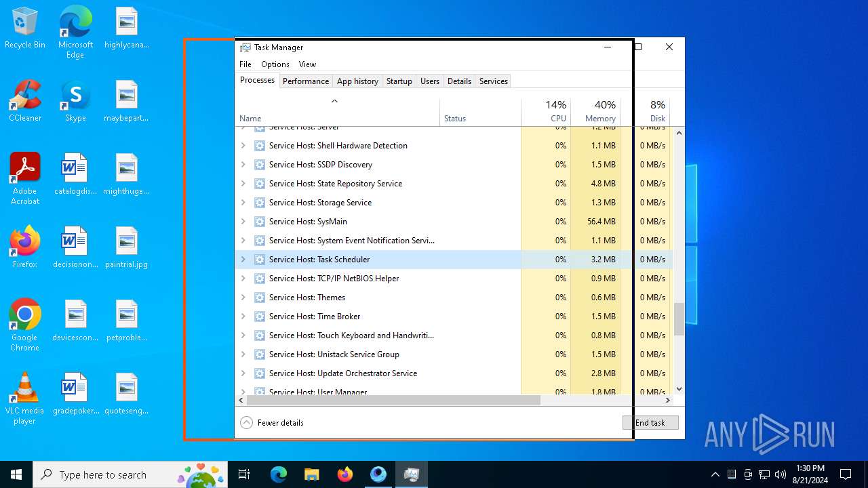Expand Service Host: TCP/IP NetBIOS Helper
The width and height of the screenshot is (868, 488).
(243, 279)
